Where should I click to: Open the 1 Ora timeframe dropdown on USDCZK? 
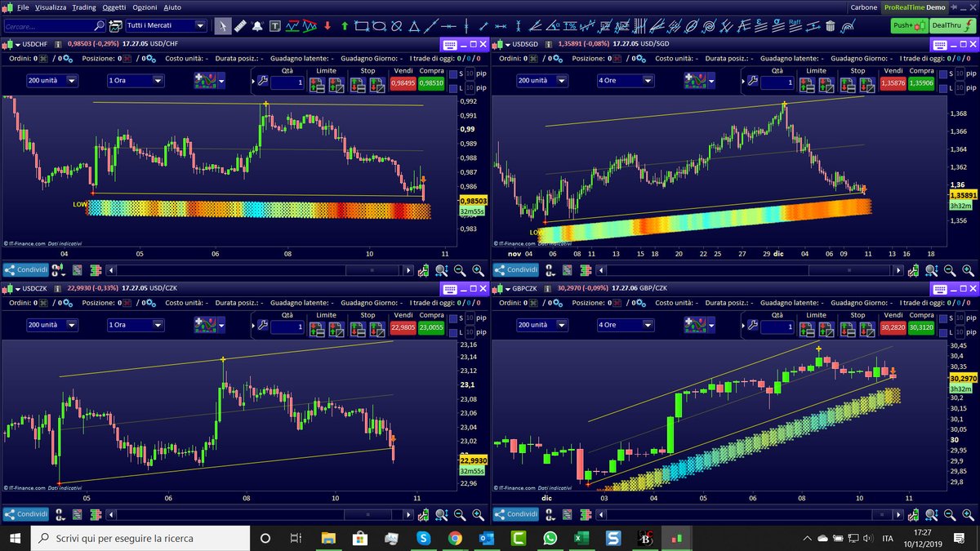tap(135, 325)
